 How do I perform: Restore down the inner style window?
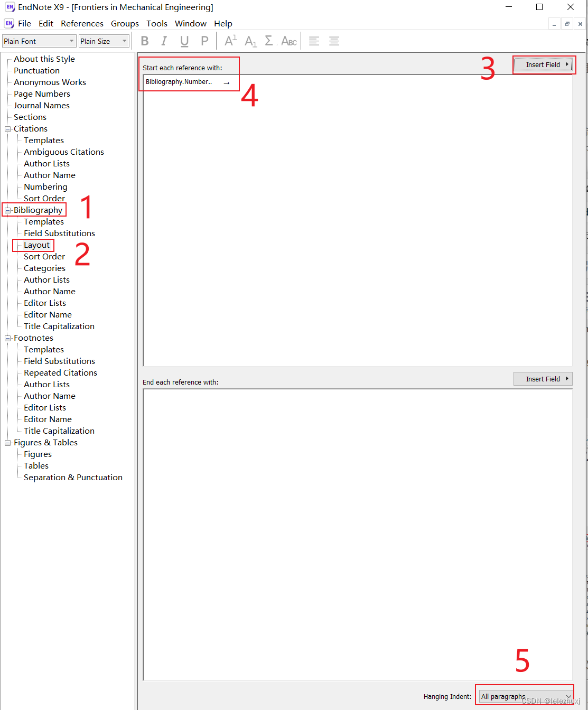pyautogui.click(x=567, y=24)
